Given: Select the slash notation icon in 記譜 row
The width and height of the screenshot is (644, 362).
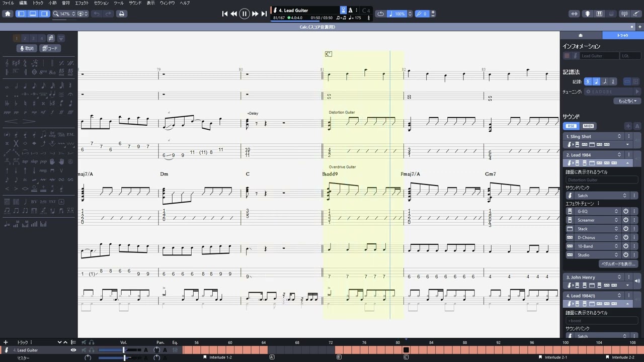Looking at the screenshot, I should (605, 81).
